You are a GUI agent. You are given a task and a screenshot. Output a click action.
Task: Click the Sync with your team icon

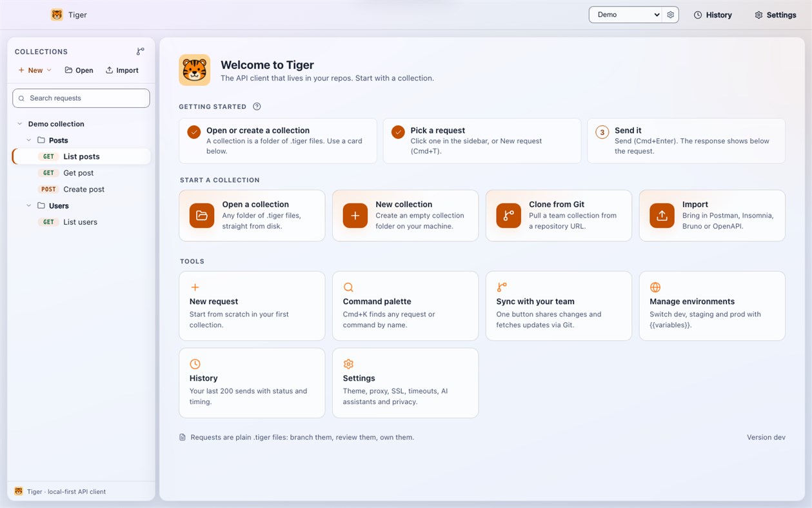pyautogui.click(x=502, y=287)
